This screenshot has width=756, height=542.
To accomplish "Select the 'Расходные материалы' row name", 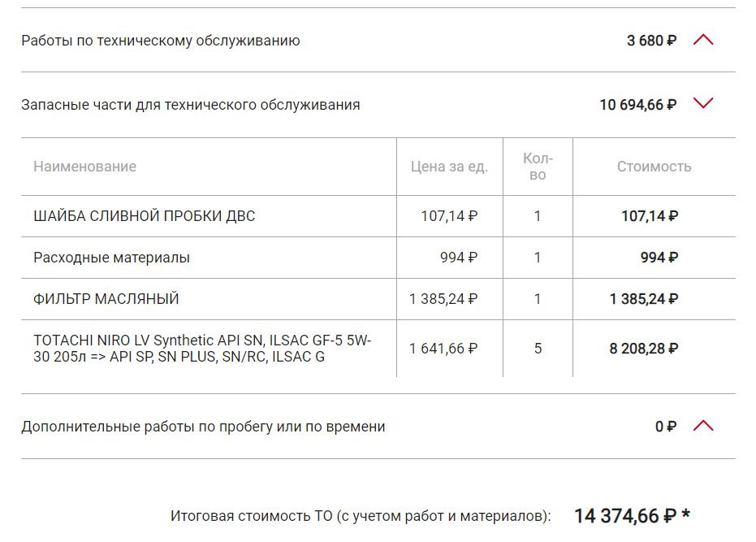I will 112,258.
